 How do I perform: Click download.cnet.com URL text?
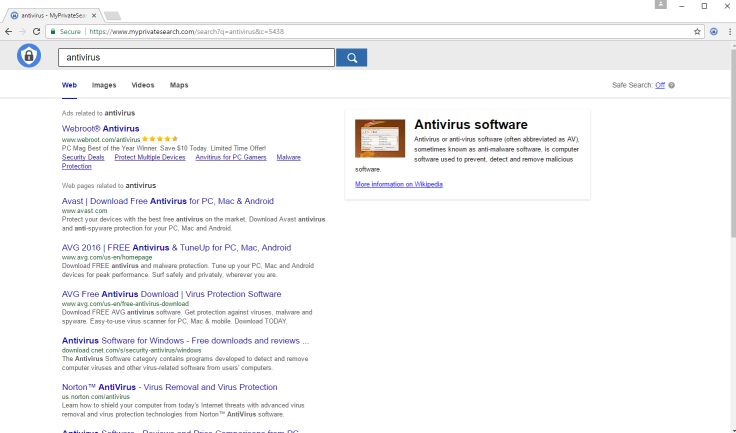pos(131,350)
